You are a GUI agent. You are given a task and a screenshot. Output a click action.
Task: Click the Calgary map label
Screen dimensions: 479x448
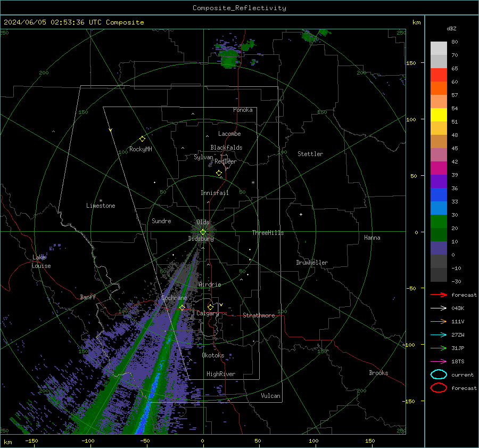[208, 313]
